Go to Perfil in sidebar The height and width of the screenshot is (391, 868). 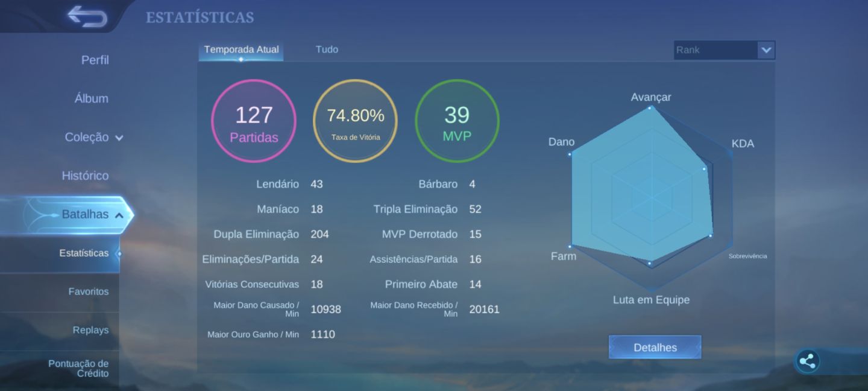coord(95,60)
